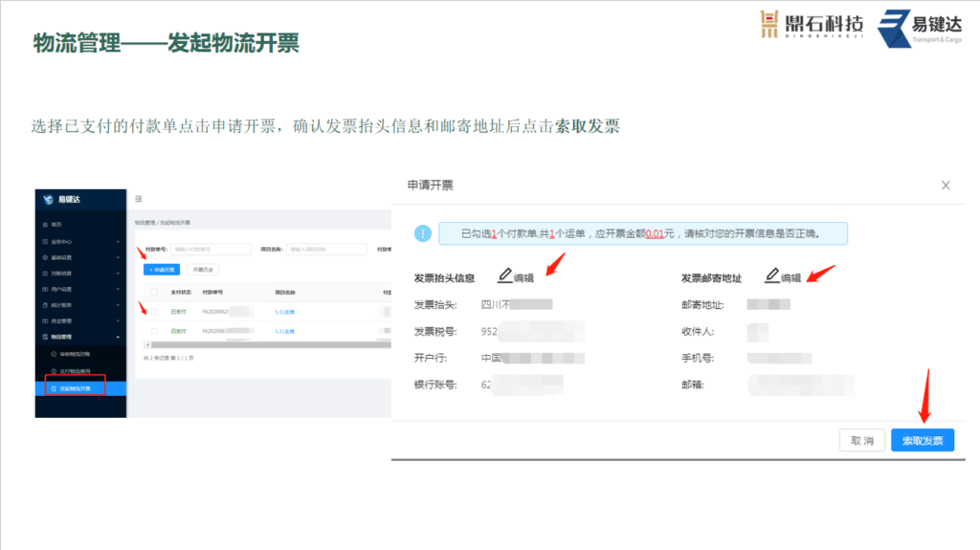Click the 开户行 value starting 中国
This screenshot has height=550, width=980.
pyautogui.click(x=532, y=358)
